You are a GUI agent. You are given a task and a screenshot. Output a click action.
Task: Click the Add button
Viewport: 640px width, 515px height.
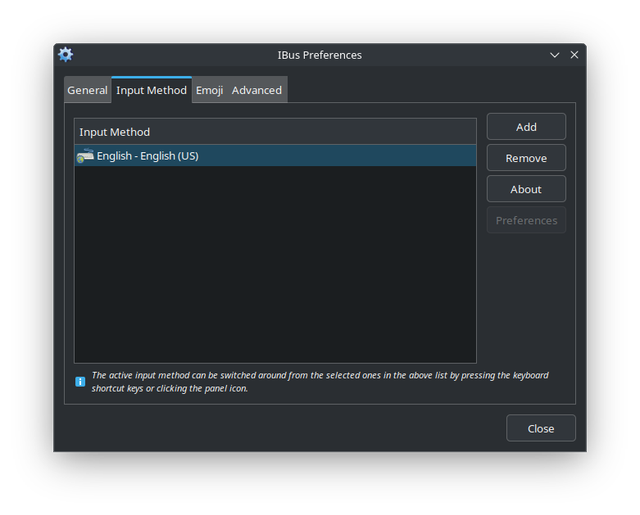[x=526, y=127]
